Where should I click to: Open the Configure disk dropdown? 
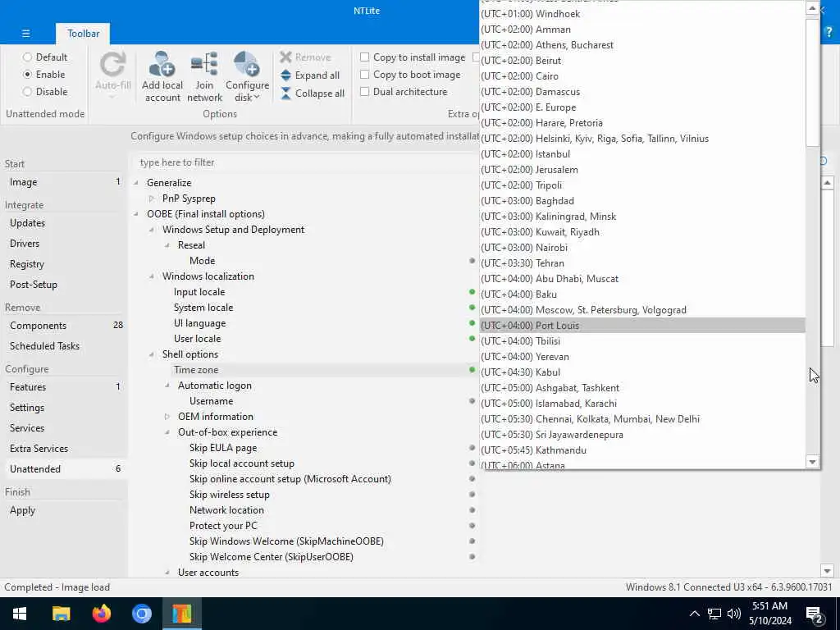247,76
